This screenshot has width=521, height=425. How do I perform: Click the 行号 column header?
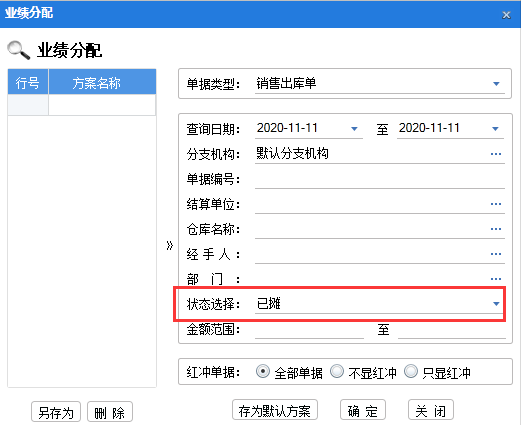pos(28,82)
